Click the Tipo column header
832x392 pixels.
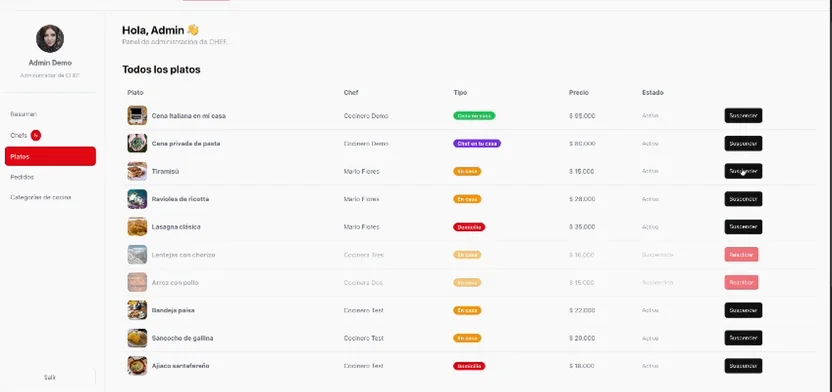[x=460, y=92]
